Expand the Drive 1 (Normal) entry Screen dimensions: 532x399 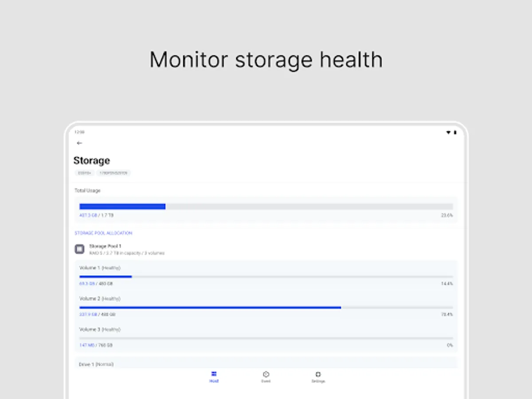96,364
